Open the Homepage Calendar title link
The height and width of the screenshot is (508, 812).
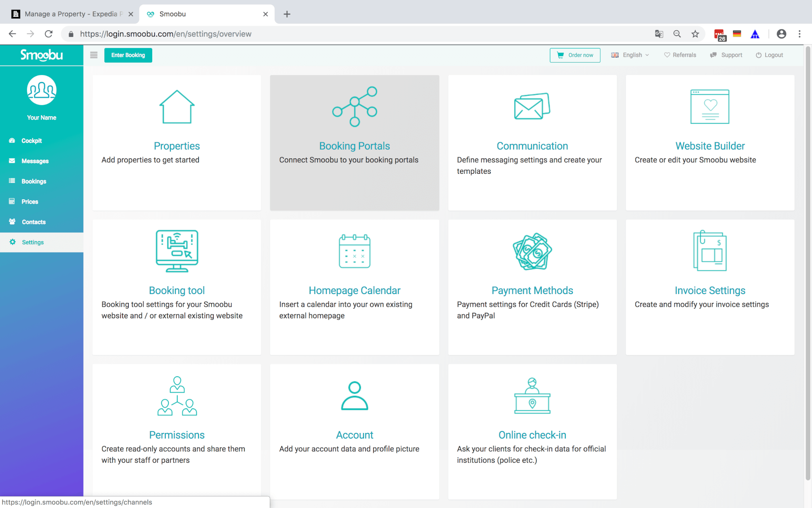[354, 291]
